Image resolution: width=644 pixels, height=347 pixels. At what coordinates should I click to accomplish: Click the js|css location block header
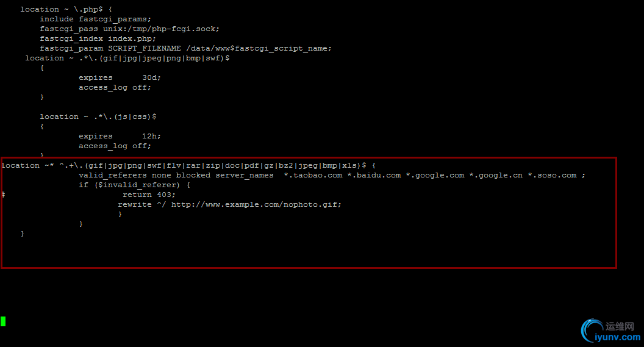point(98,116)
